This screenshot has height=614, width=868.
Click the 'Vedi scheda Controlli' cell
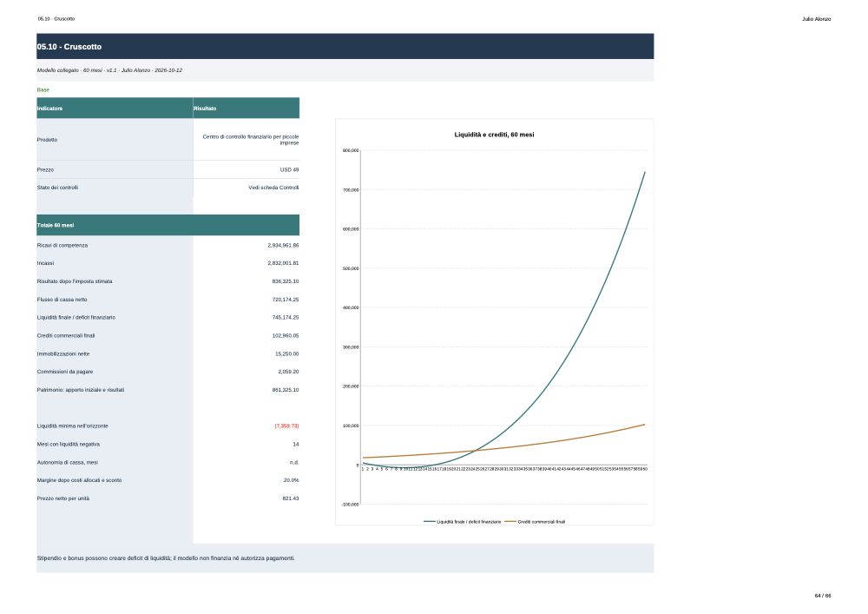(273, 188)
